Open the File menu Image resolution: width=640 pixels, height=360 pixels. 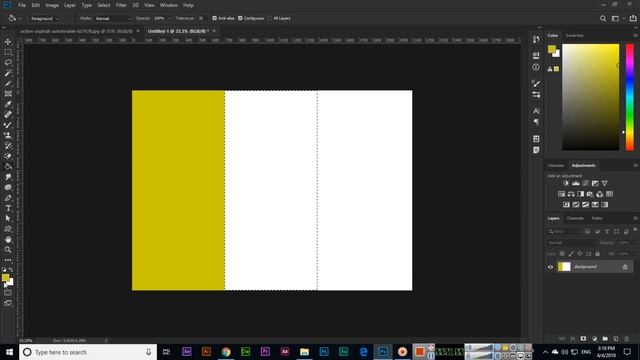[22, 5]
